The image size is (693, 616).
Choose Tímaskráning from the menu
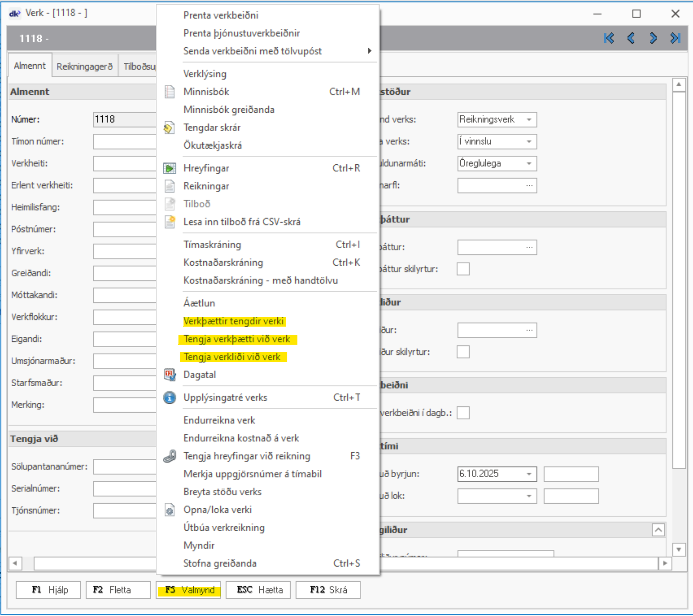tap(212, 245)
